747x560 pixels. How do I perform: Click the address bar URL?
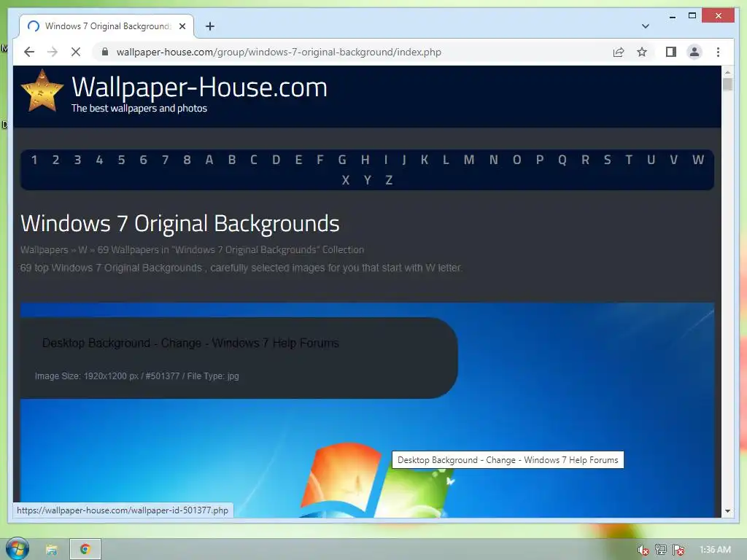[x=279, y=52]
